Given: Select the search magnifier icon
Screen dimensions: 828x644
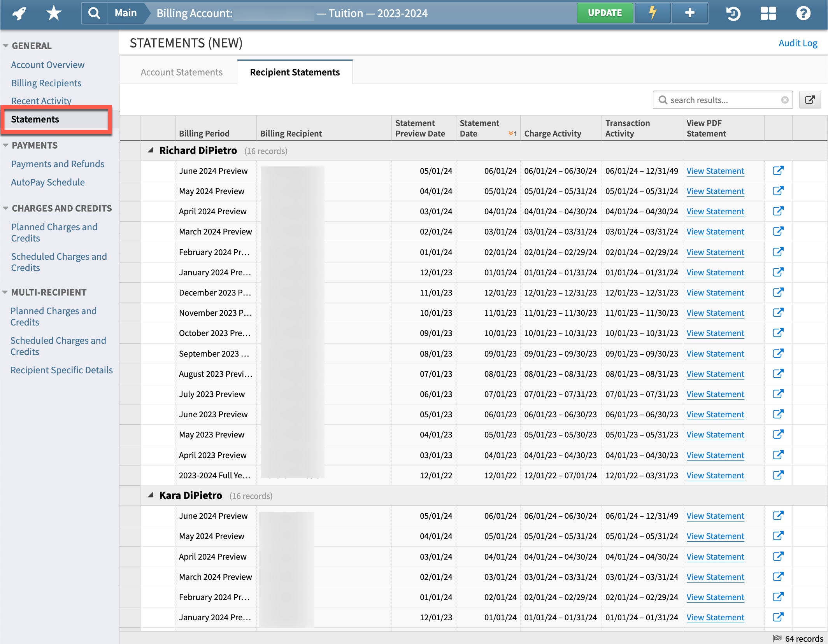Looking at the screenshot, I should point(94,13).
